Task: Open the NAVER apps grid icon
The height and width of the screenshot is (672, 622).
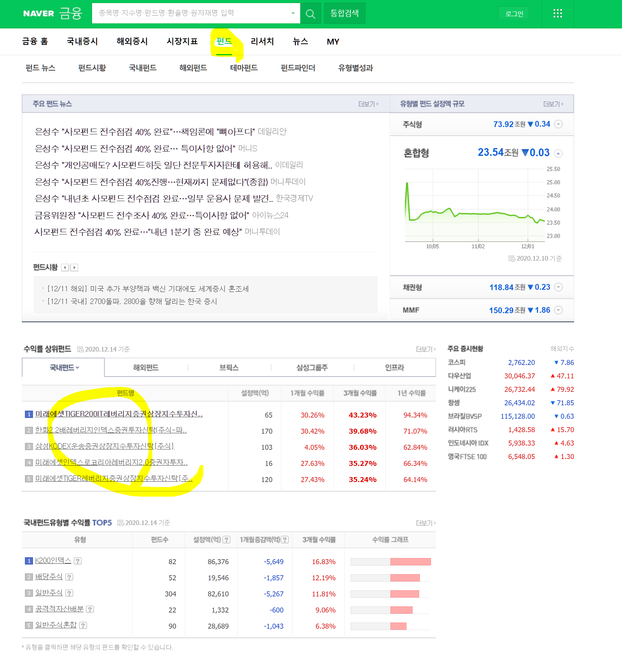Action: click(558, 14)
